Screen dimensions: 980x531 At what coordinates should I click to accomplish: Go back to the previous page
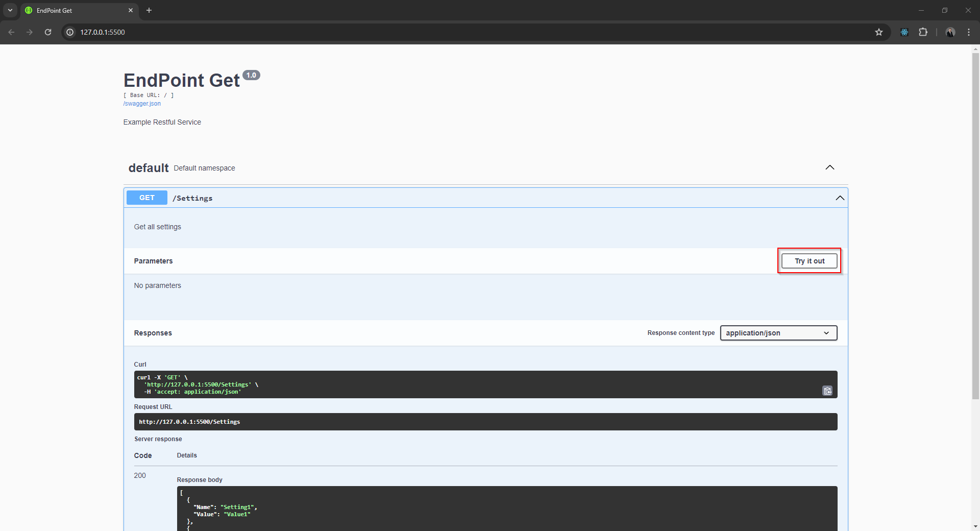[11, 32]
